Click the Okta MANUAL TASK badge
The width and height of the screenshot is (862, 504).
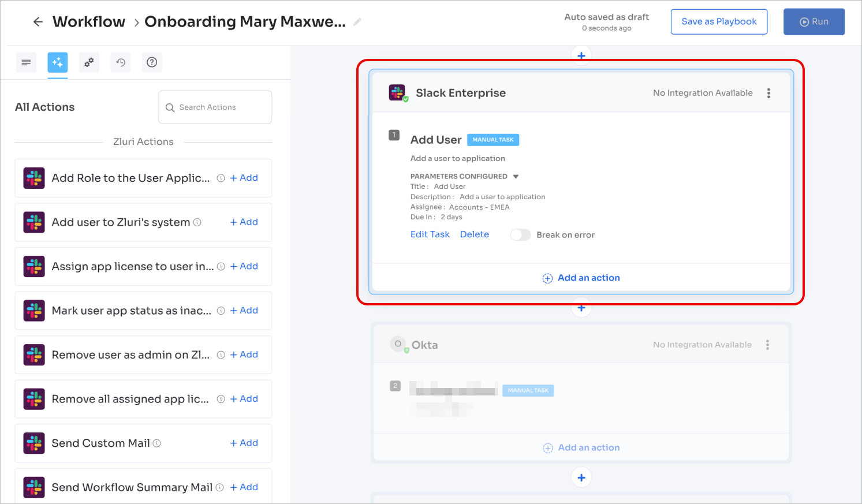tap(528, 391)
